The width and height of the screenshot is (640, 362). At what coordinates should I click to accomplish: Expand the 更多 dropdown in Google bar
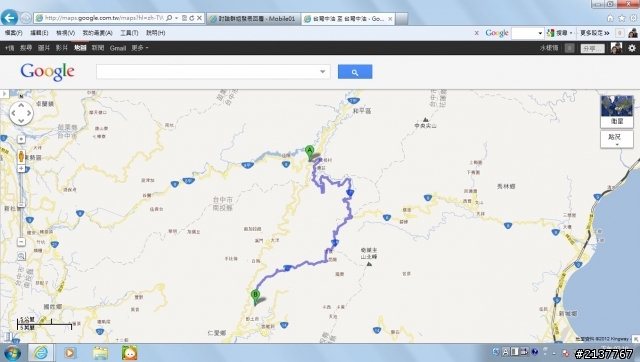pyautogui.click(x=140, y=48)
